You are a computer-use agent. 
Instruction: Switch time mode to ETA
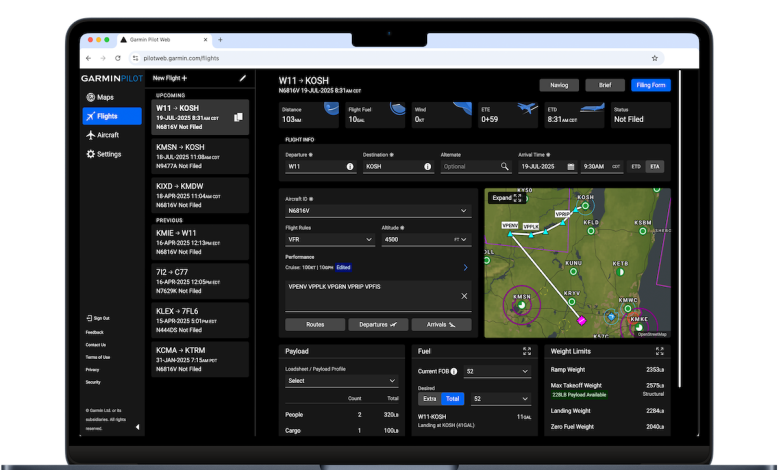(x=655, y=166)
